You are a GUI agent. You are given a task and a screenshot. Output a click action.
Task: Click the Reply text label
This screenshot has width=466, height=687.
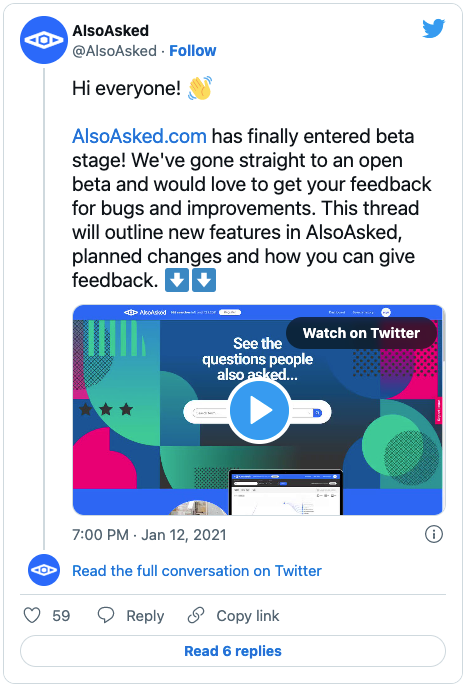(145, 616)
